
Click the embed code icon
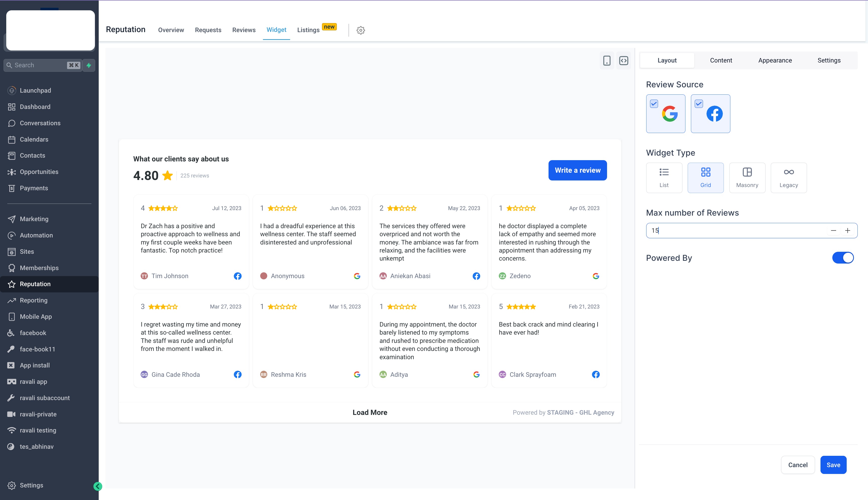coord(623,61)
